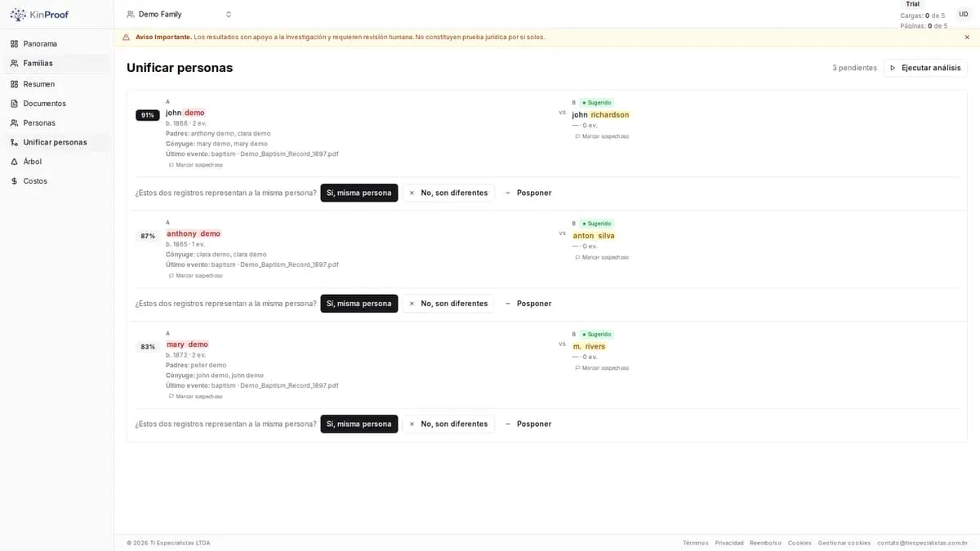Open Gestionar cookies footer link

coord(844,543)
